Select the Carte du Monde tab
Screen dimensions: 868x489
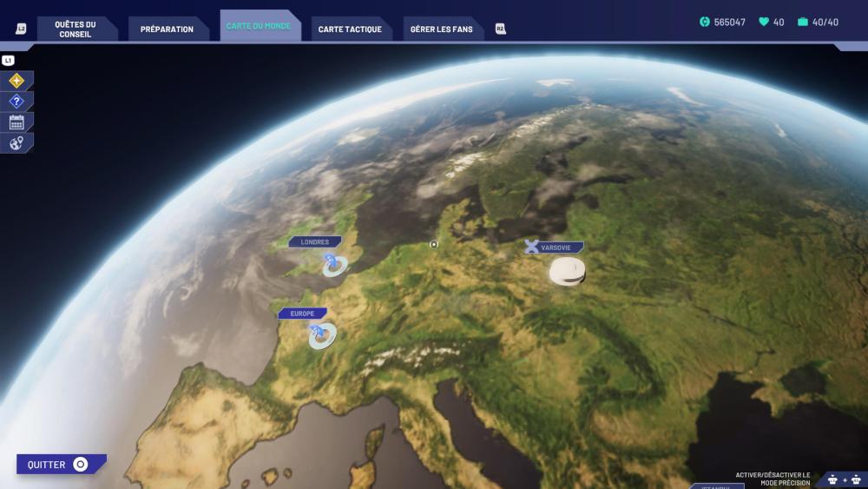pyautogui.click(x=259, y=25)
